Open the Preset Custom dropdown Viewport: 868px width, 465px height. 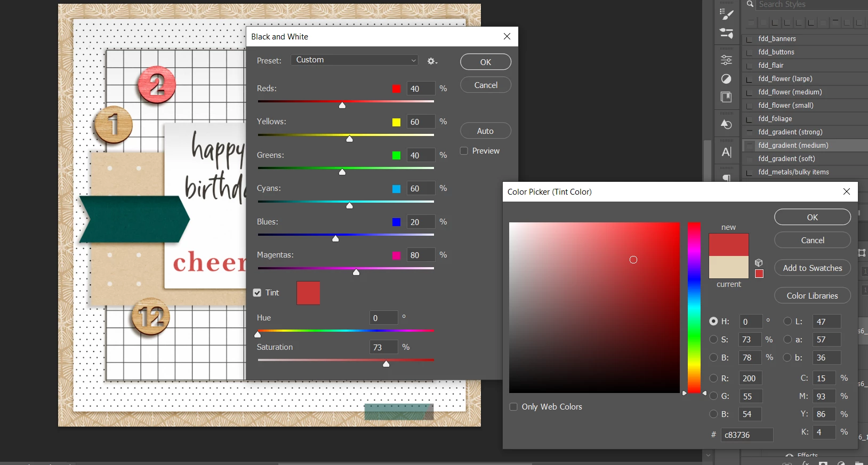point(355,60)
